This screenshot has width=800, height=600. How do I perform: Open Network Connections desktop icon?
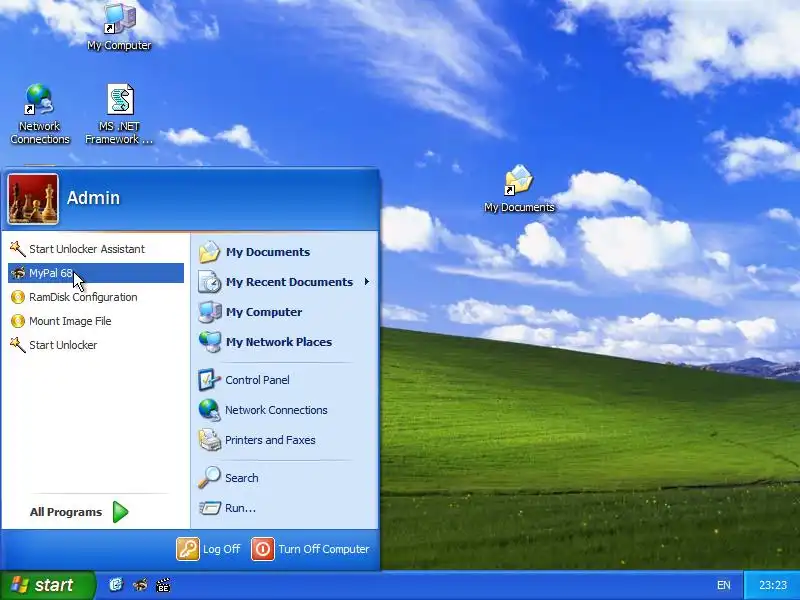[x=40, y=114]
